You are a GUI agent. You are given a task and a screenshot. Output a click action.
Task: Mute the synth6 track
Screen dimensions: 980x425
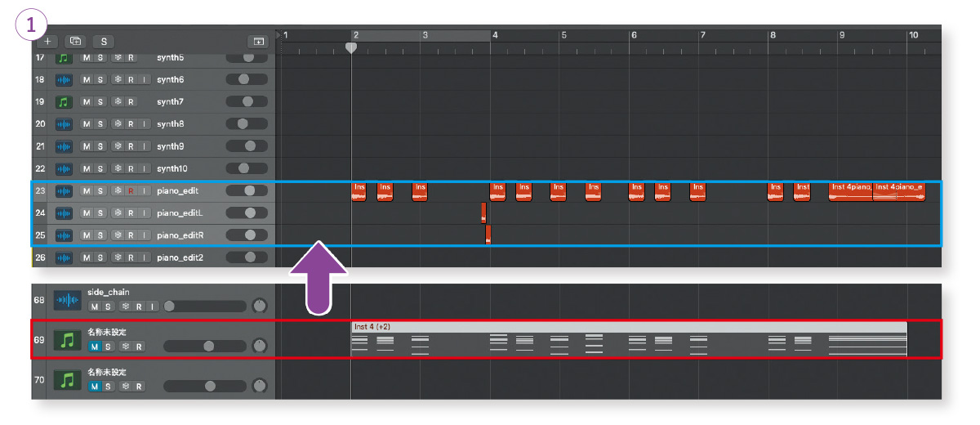87,80
